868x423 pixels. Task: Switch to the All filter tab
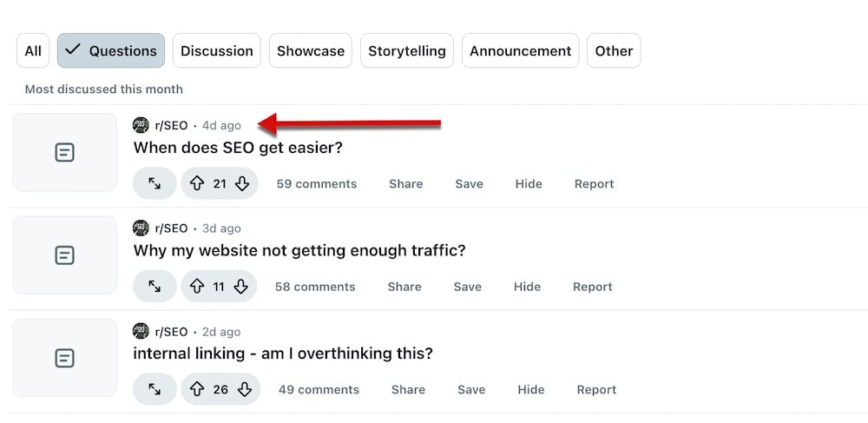tap(33, 51)
